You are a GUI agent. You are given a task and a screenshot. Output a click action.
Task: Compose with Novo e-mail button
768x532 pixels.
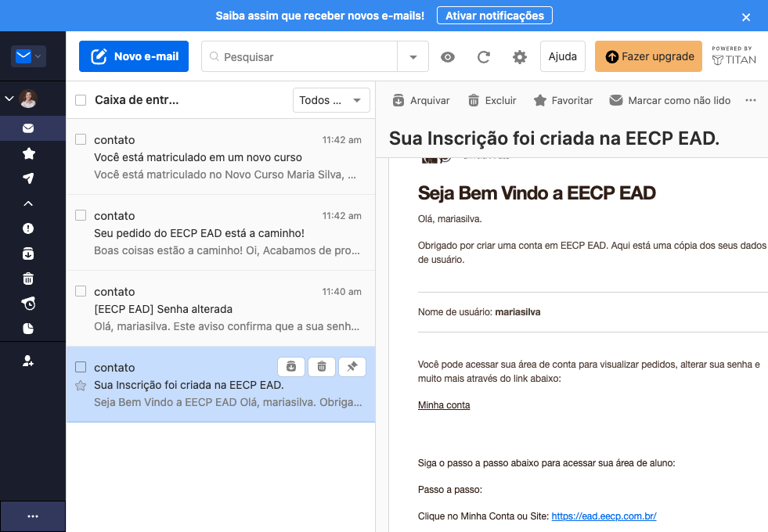[x=134, y=56]
